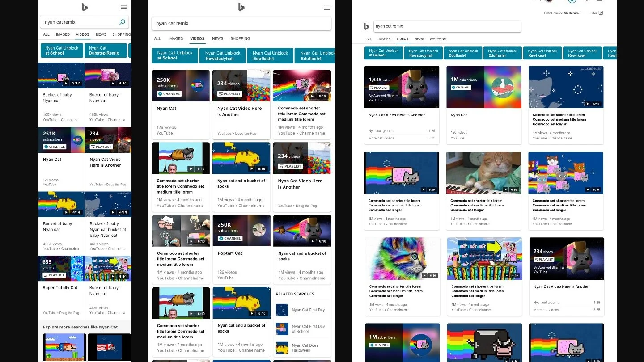Open the keyboard-playing orange cat video thumbnail
Viewport: 644px width, 362px height.
pyautogui.click(x=484, y=173)
